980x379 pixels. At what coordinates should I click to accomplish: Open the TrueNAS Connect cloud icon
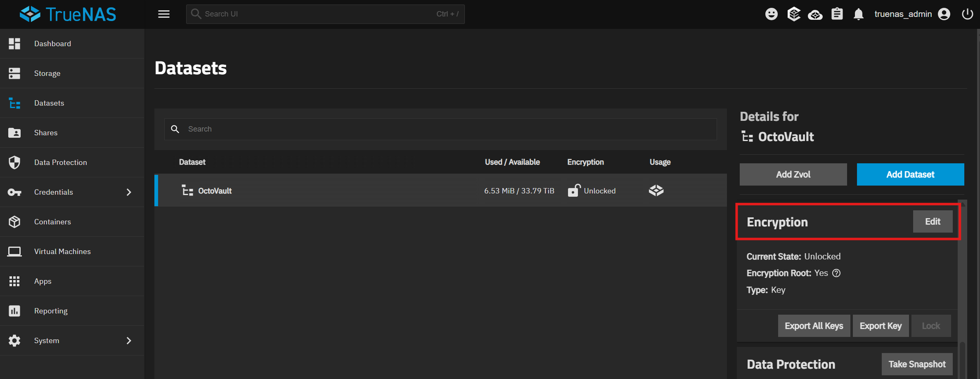(815, 15)
